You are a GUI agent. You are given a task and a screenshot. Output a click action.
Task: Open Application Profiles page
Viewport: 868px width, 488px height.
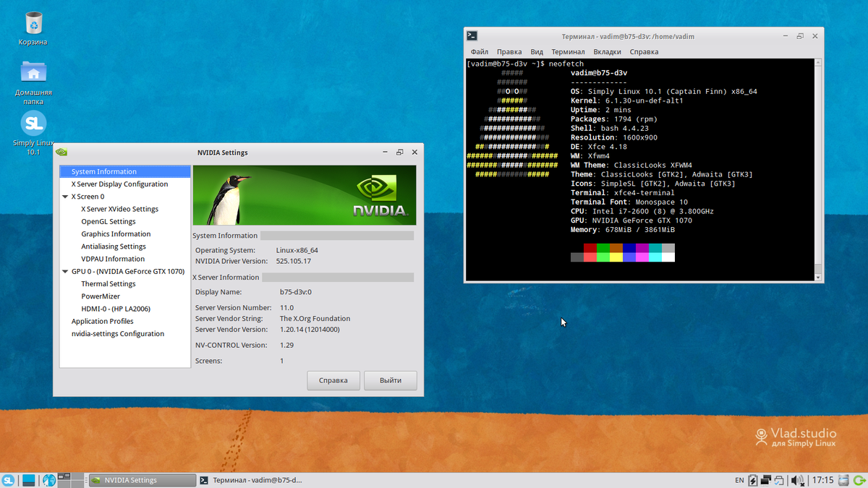[x=103, y=321]
